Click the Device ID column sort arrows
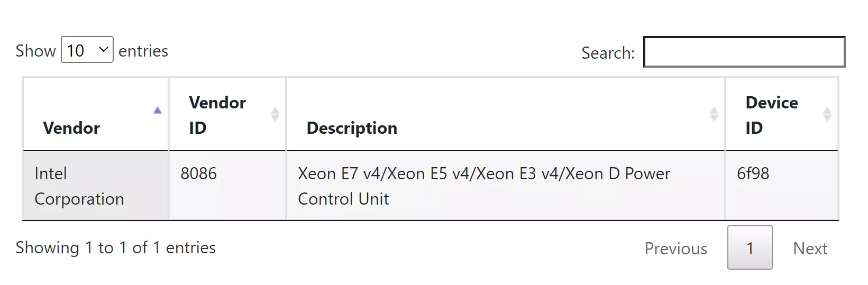 click(x=827, y=114)
